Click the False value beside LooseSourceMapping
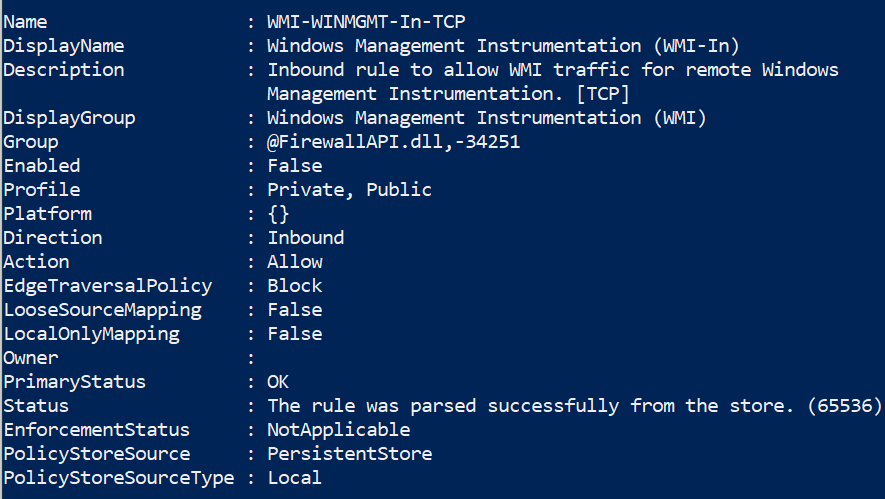The image size is (885, 499). point(295,309)
